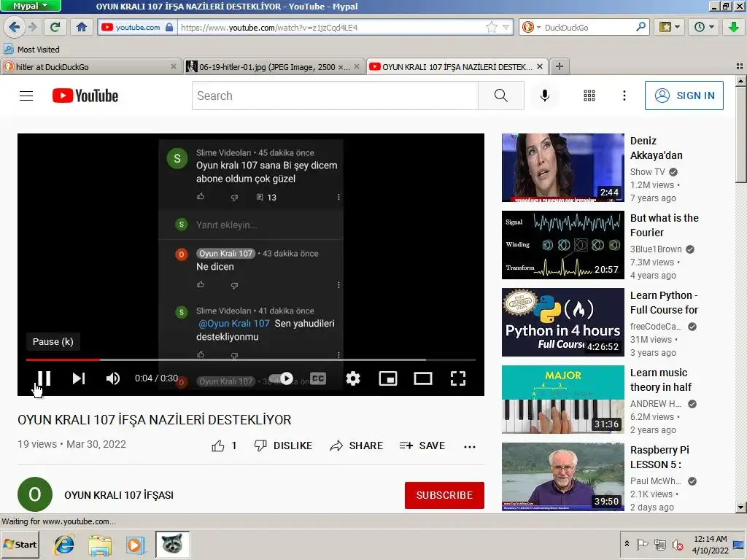This screenshot has height=560, width=747.
Task: Seek on the video progress bar
Action: pos(251,359)
